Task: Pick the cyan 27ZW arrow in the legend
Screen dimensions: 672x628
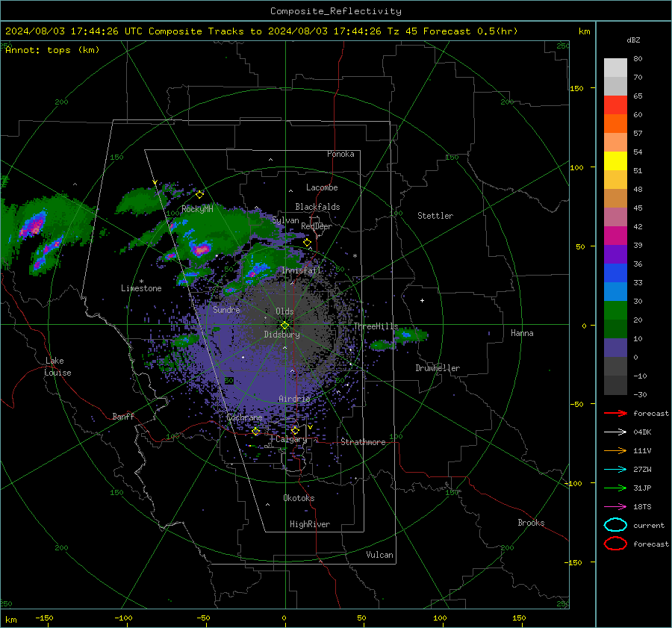Action: point(615,470)
